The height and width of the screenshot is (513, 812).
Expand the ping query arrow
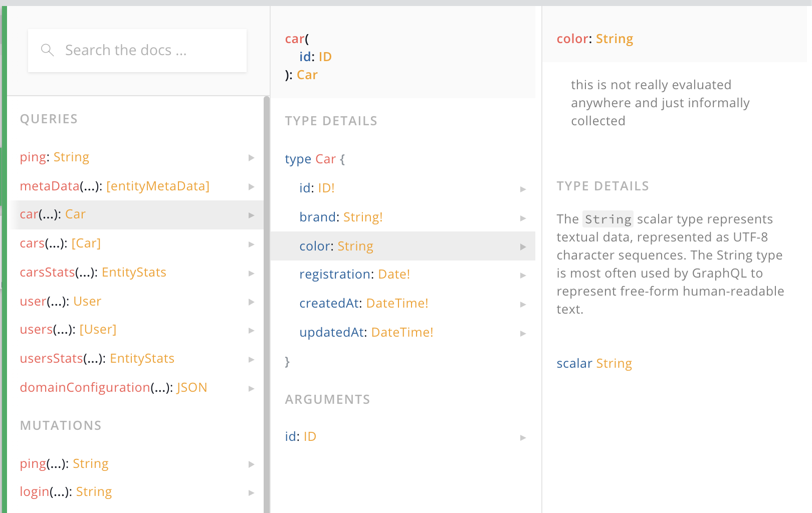tap(251, 158)
